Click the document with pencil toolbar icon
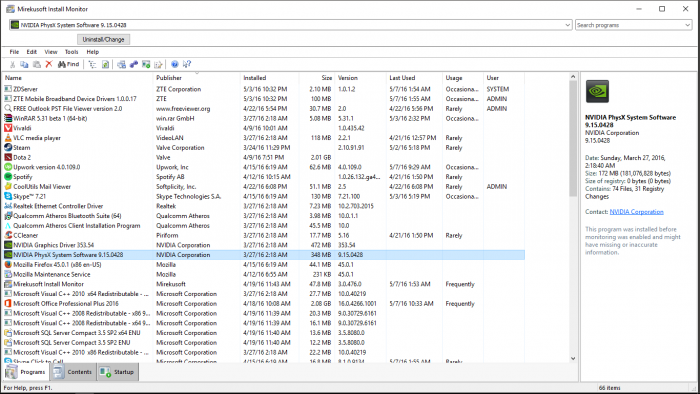The height and width of the screenshot is (394, 700). (x=158, y=65)
